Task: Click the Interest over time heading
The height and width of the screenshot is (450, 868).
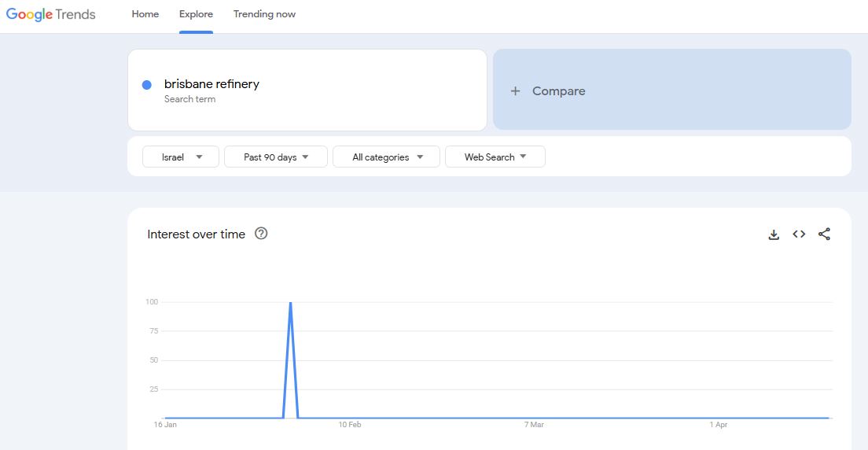Action: (196, 234)
